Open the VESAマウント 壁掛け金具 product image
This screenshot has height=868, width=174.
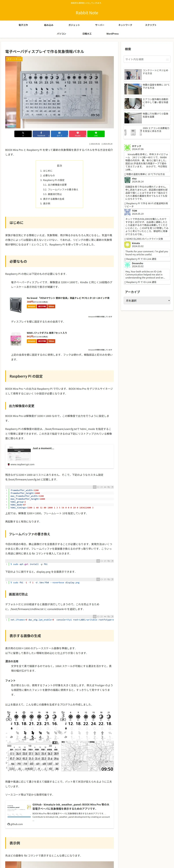(16, 305)
